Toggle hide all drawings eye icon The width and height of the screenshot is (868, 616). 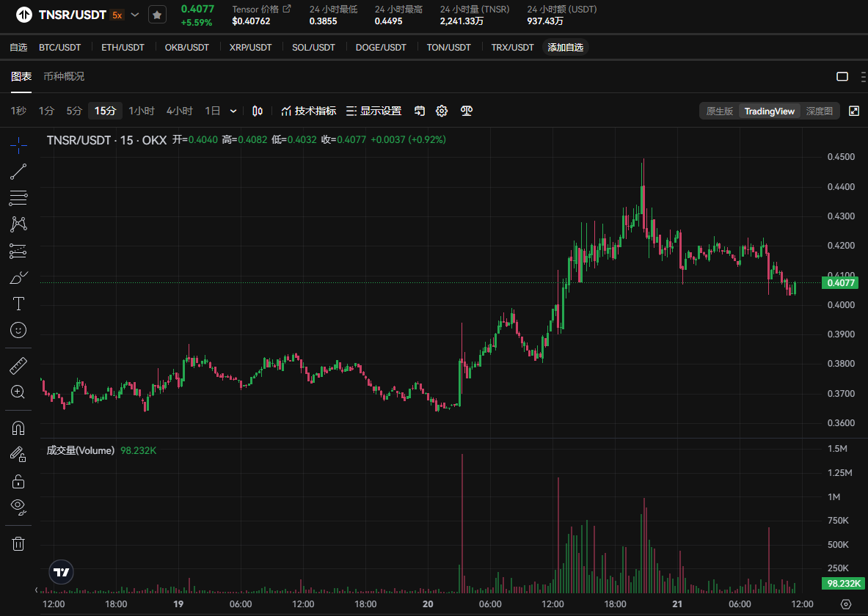tap(18, 506)
